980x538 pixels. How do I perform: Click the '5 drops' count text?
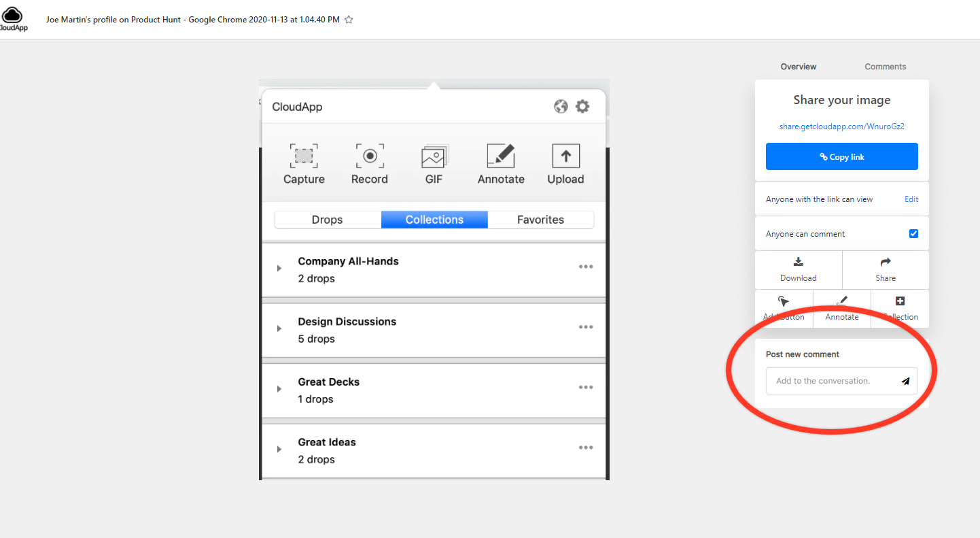(317, 339)
